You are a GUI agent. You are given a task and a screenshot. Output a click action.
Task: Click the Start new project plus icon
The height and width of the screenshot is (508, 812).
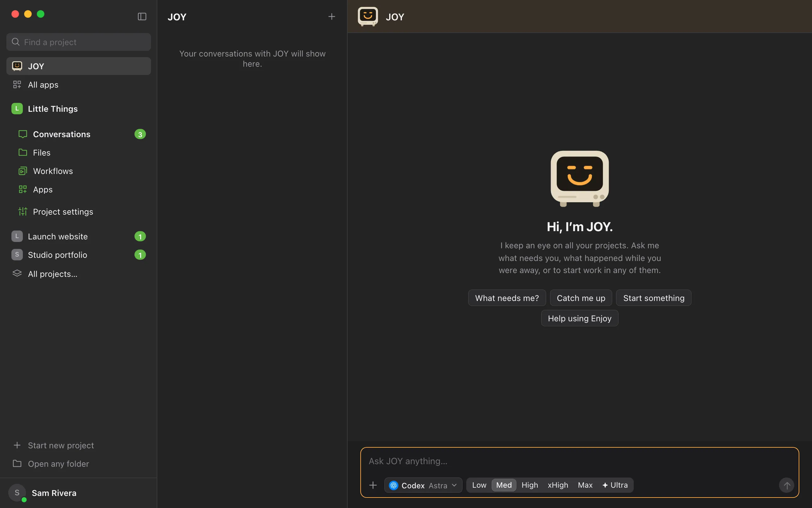click(x=17, y=445)
